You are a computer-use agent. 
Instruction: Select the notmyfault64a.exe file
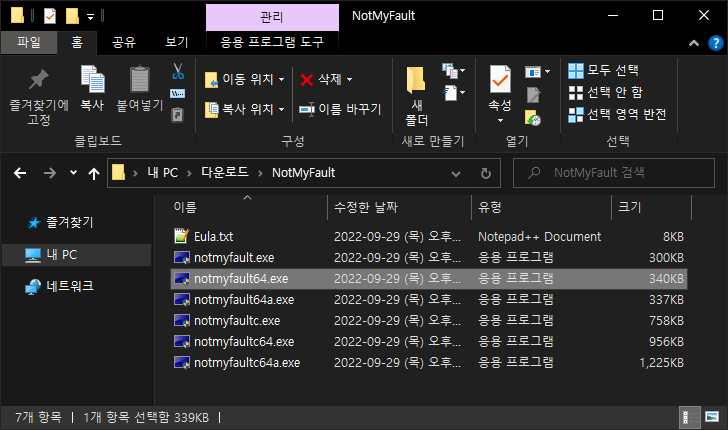pos(429,300)
